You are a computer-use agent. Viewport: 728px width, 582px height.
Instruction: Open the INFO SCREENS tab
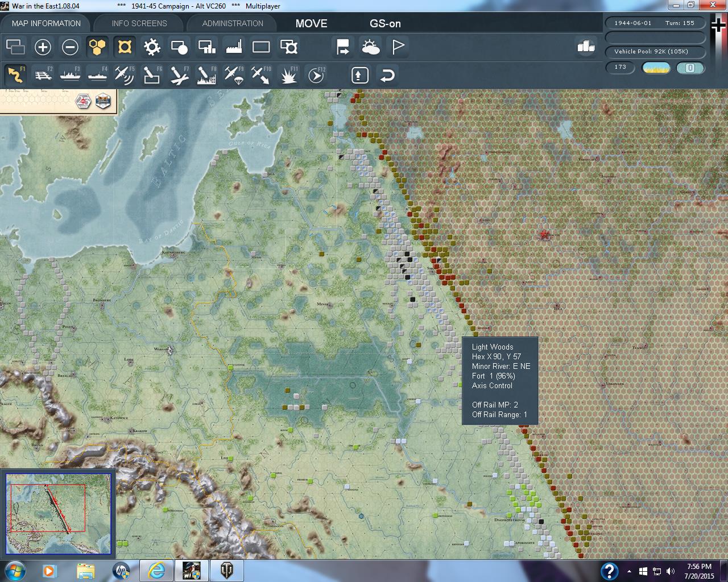click(139, 23)
